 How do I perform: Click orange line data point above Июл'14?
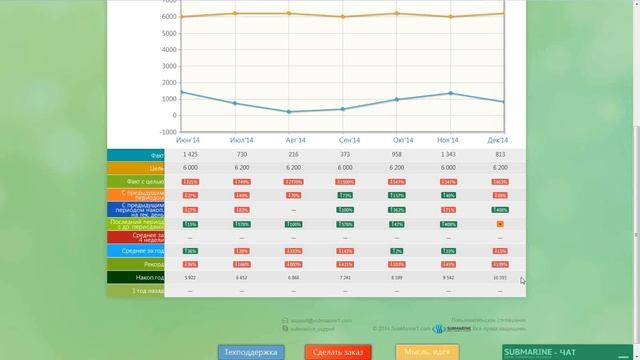235,13
